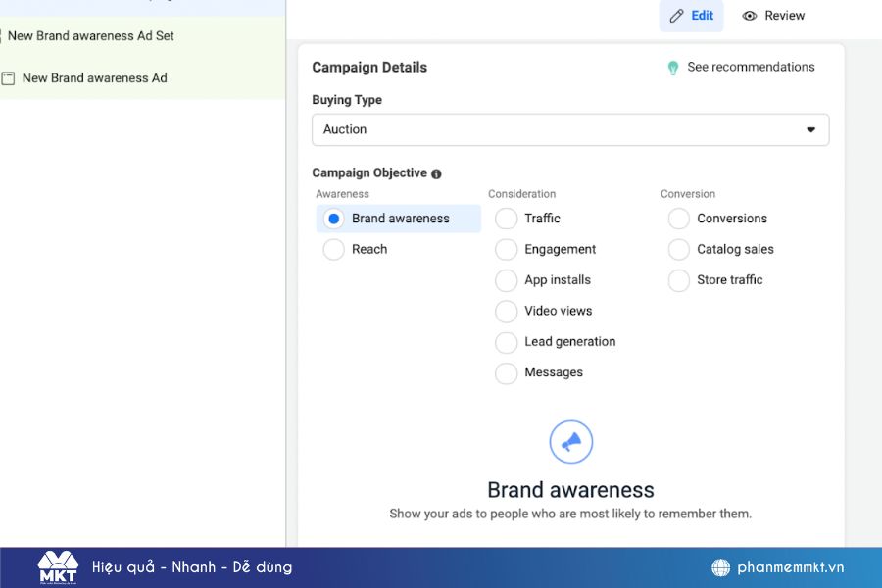
Task: Visit the phanmemmkt.vn website link
Action: pos(790,567)
